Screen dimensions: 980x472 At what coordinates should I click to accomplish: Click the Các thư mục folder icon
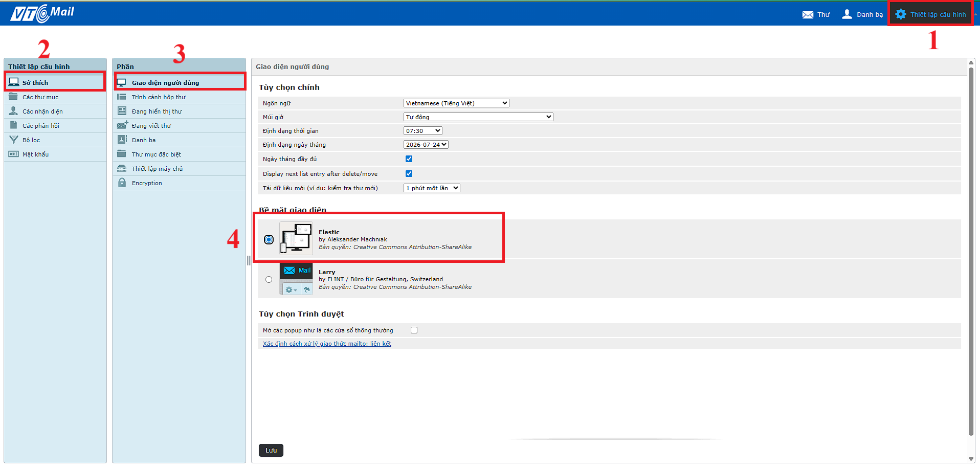[x=13, y=96]
